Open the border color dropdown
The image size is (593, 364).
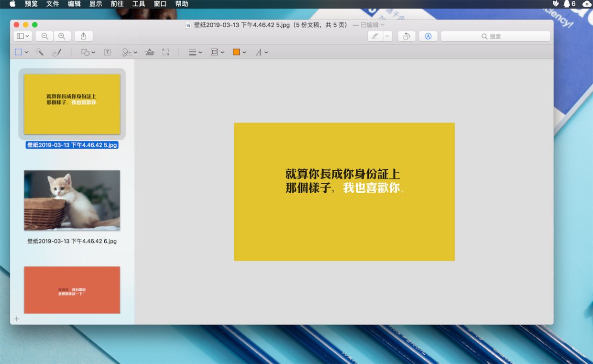pos(217,52)
